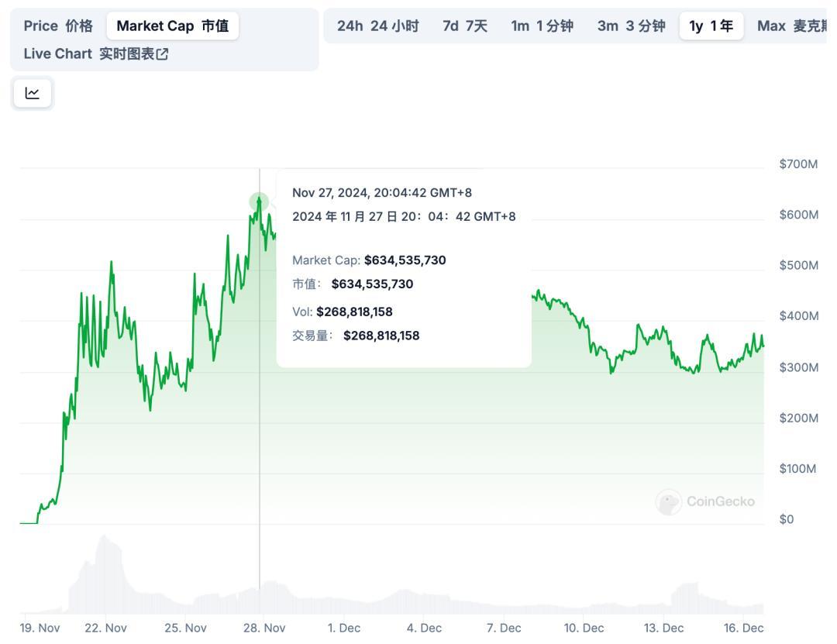Viewport: 837px width, 644px height.
Task: Select the 3m time range
Action: pyautogui.click(x=631, y=26)
